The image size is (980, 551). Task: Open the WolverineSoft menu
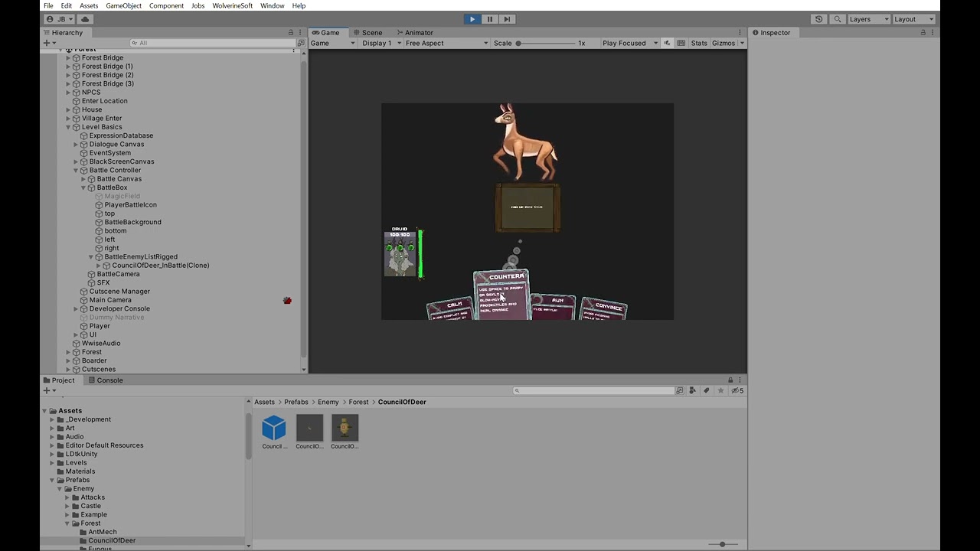[x=232, y=5]
